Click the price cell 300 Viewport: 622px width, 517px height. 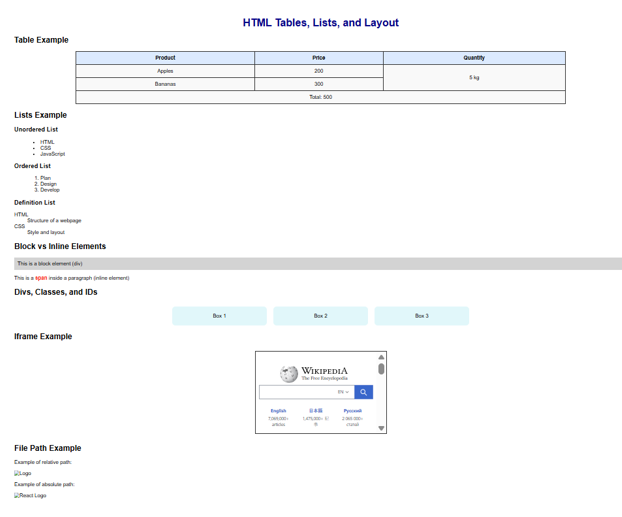[319, 84]
